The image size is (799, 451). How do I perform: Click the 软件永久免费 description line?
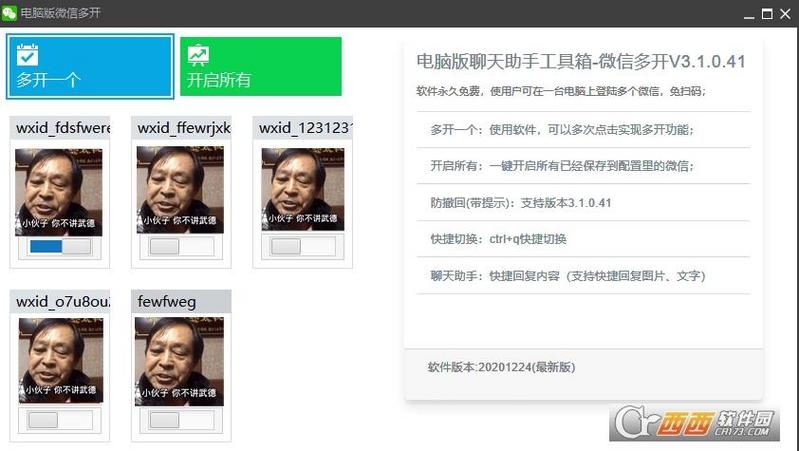coord(561,91)
